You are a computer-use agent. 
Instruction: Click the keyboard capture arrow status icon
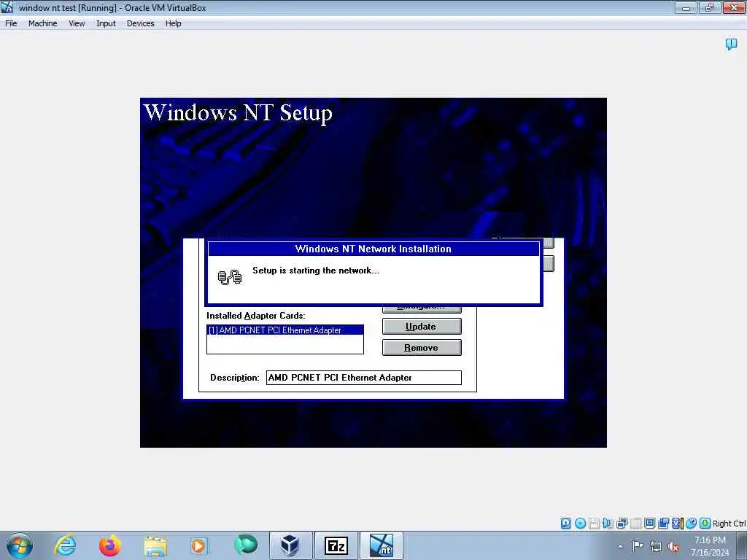tap(705, 524)
